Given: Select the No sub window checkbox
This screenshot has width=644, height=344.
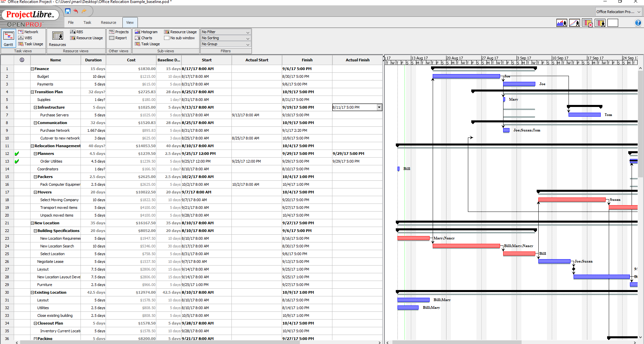Looking at the screenshot, I should click(x=166, y=38).
